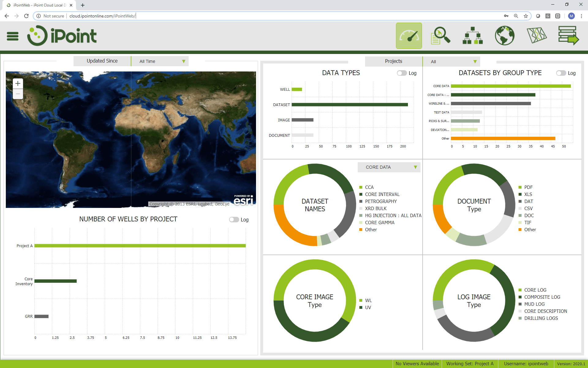Screen dimensions: 588x368
Task: Open the Projects All dropdown
Action: [x=451, y=61]
